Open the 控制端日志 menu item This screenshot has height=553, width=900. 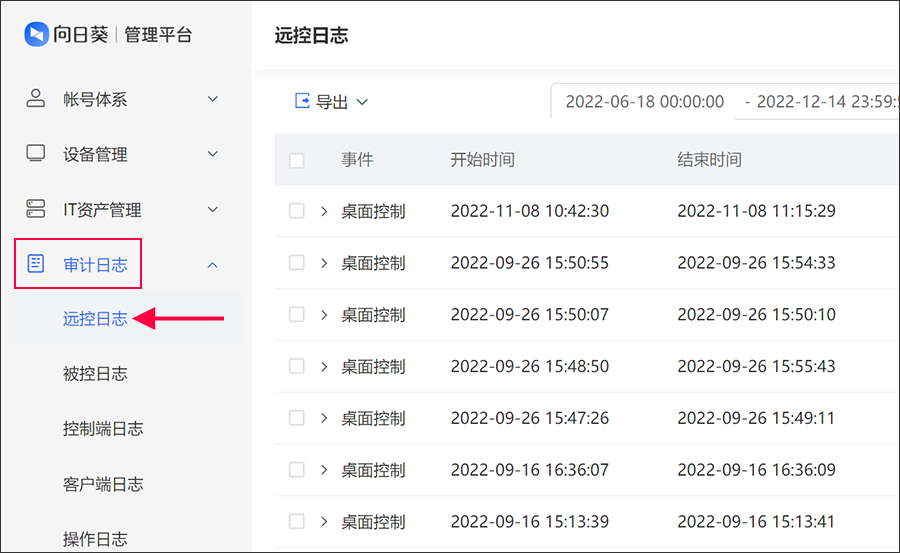click(x=103, y=428)
